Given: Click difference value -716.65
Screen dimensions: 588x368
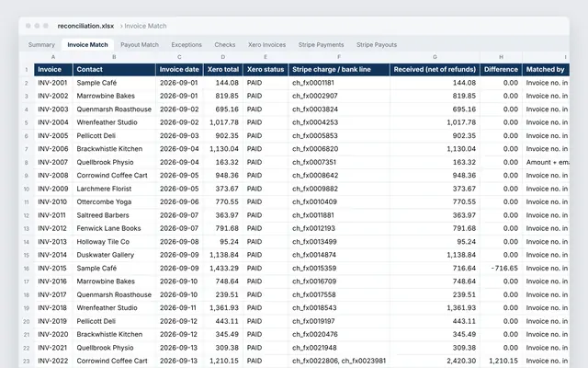Looking at the screenshot, I should [501, 269].
